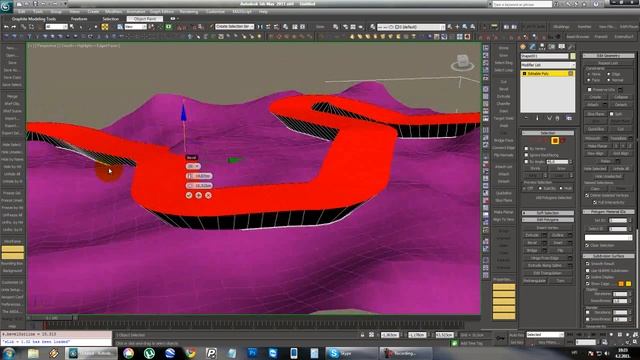Select SubObj preview selection radio

coord(540,188)
